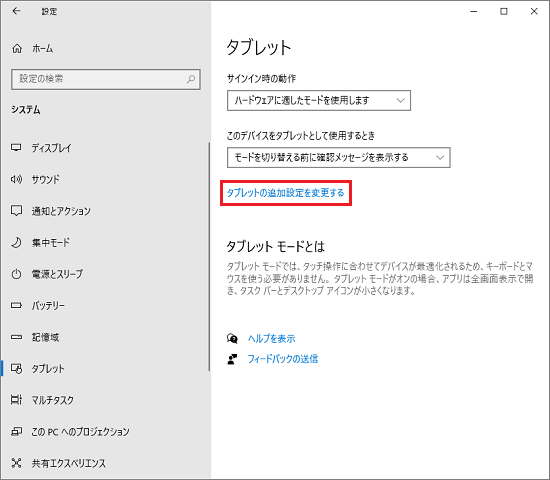Click ヘルプを表示 link

271,339
